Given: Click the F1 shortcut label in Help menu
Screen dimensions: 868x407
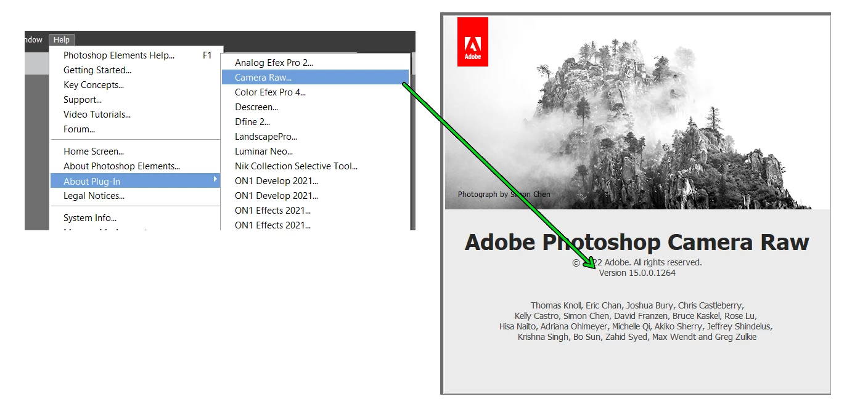Looking at the screenshot, I should tap(207, 55).
